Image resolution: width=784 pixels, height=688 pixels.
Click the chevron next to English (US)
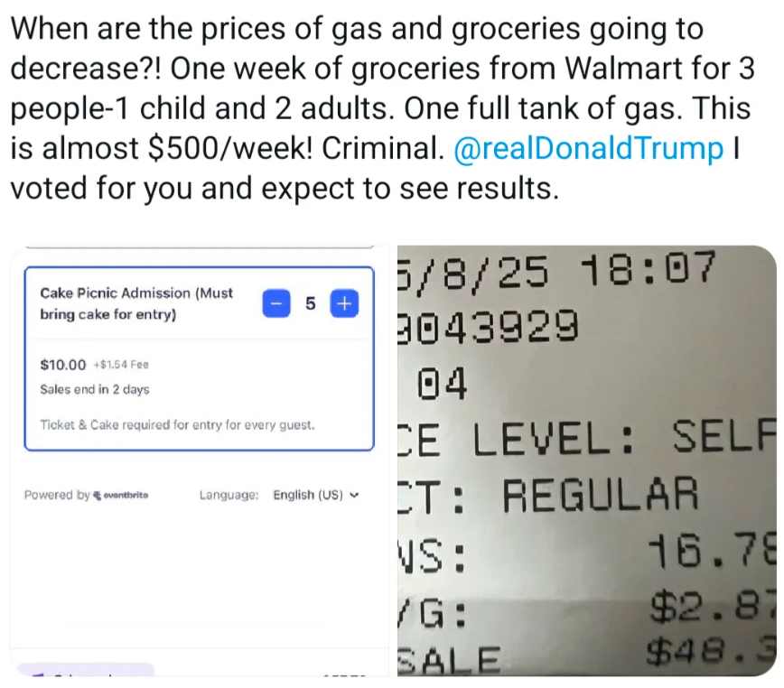click(x=353, y=495)
